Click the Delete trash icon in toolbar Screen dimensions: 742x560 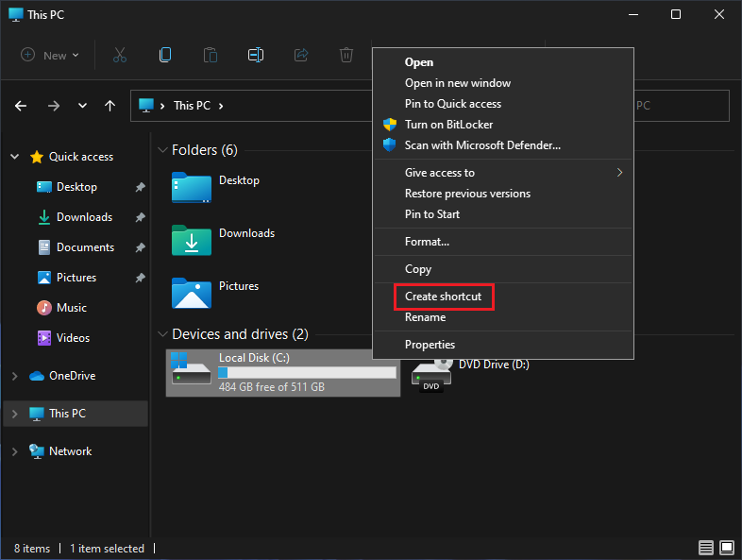346,55
